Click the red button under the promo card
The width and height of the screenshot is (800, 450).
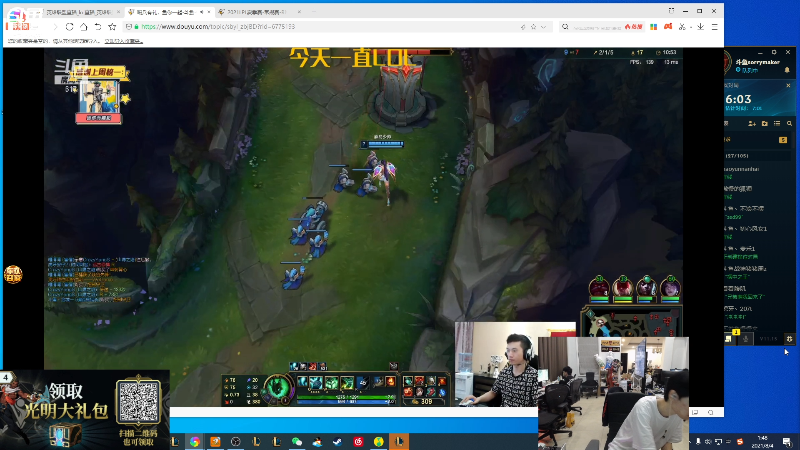(98, 118)
